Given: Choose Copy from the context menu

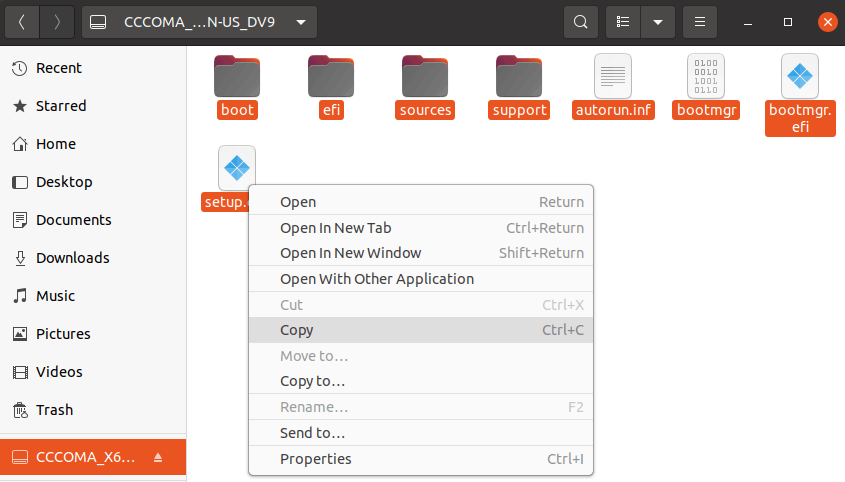Looking at the screenshot, I should (x=297, y=330).
